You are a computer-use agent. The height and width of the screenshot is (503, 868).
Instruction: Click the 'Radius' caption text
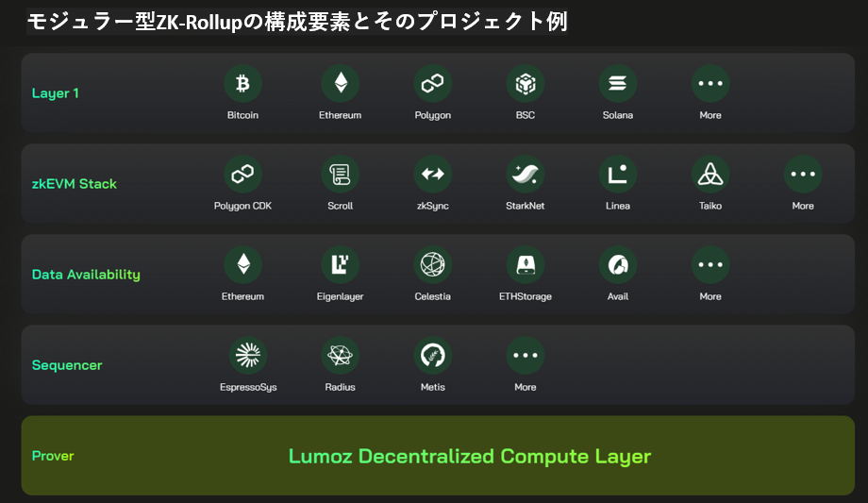coord(341,387)
